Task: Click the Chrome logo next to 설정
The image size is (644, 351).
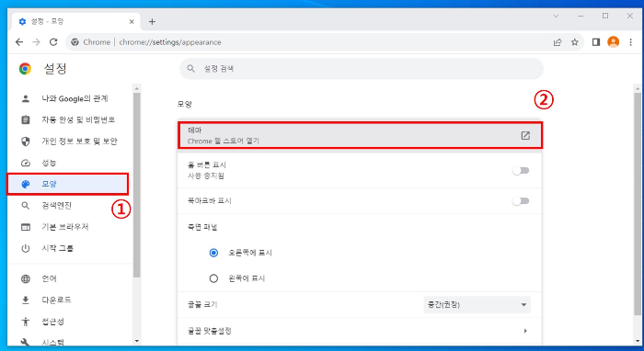Action: [x=25, y=69]
